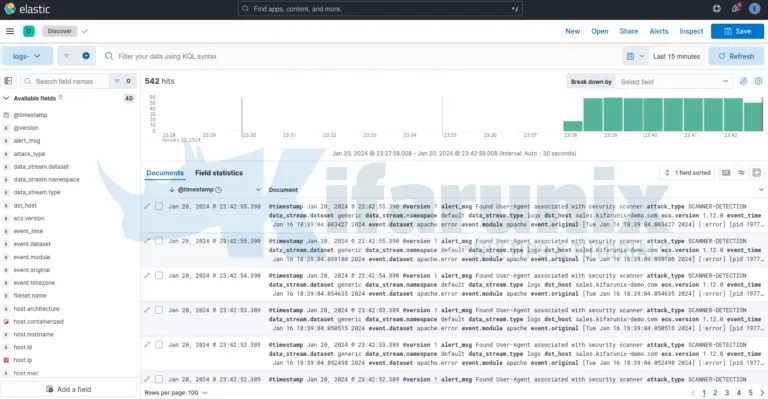Select the event.original field

32,270
